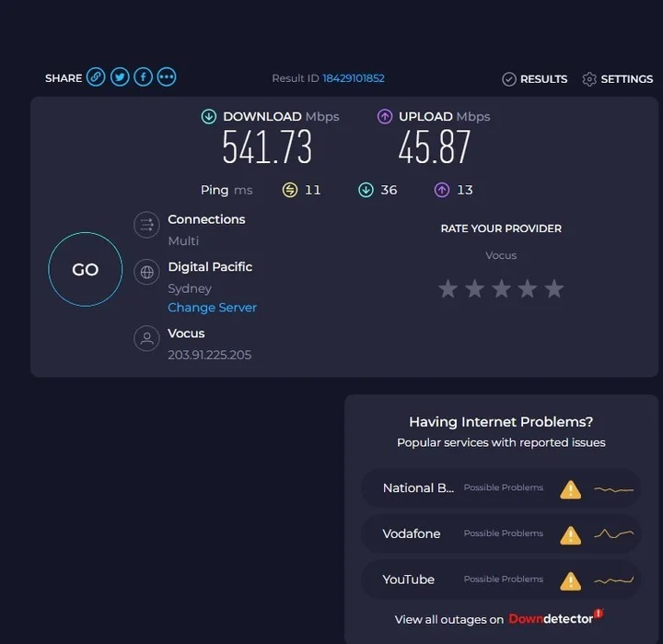Rate Vocus three stars
The image size is (663, 644).
click(x=501, y=289)
